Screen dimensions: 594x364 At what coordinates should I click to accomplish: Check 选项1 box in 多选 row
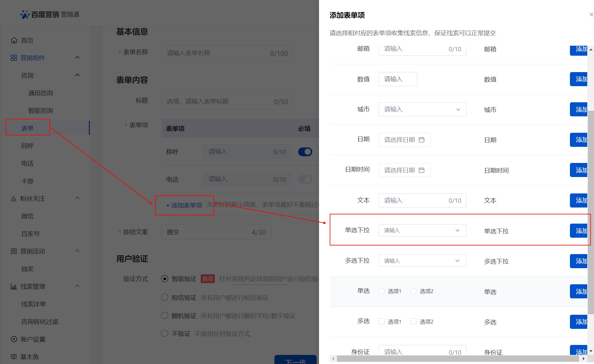(x=382, y=322)
